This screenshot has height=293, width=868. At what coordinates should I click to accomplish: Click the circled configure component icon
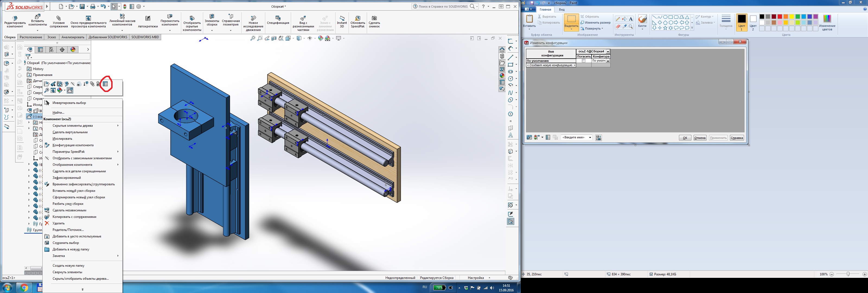pyautogui.click(x=106, y=84)
